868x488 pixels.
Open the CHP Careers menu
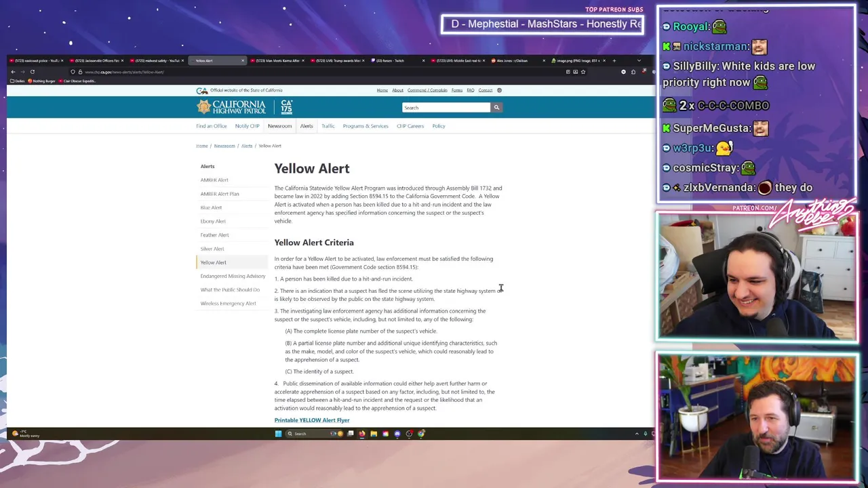(x=410, y=126)
